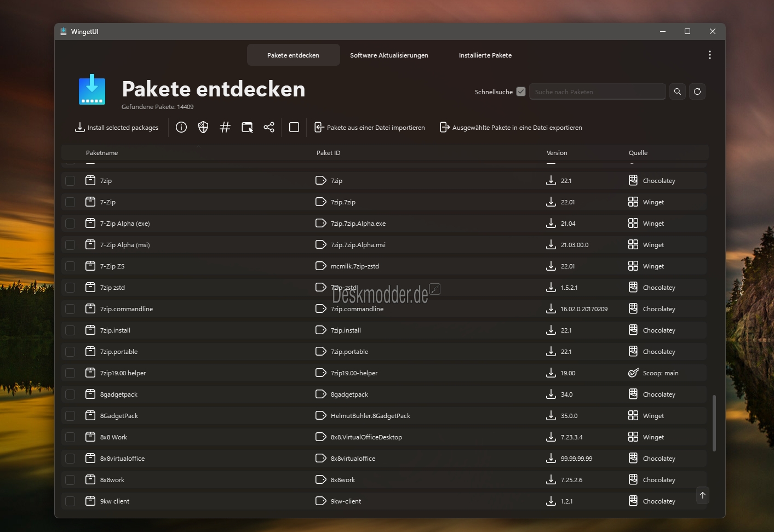Click version 7.25.2.6 cell
774x532 pixels.
[x=571, y=480]
